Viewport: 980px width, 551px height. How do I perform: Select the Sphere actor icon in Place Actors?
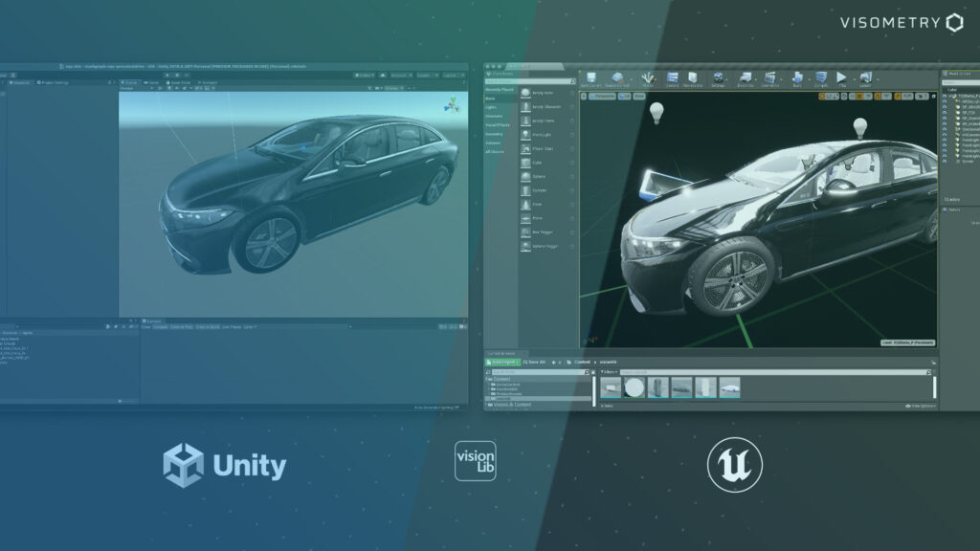[x=525, y=176]
